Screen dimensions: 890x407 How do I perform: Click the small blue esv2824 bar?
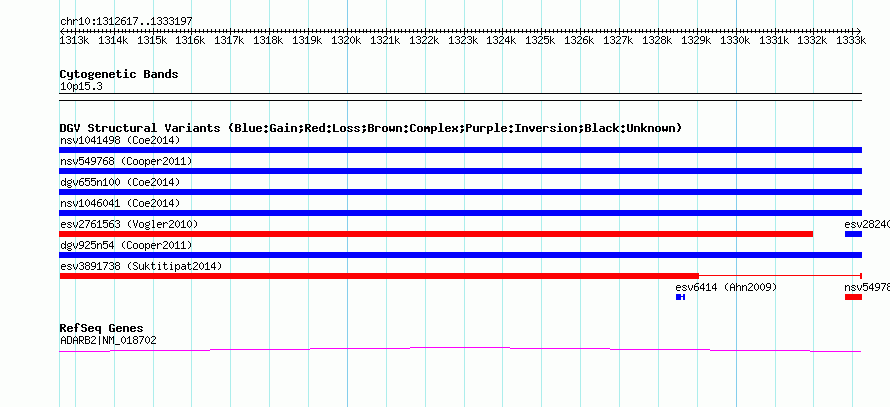point(853,234)
